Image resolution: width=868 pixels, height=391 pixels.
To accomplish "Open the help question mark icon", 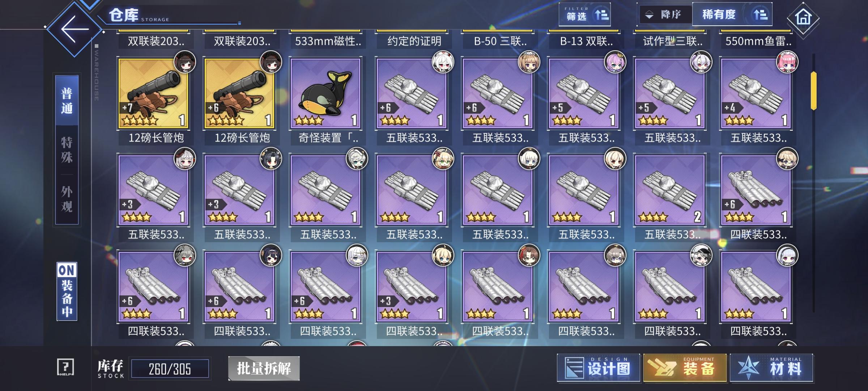I will pos(66,367).
